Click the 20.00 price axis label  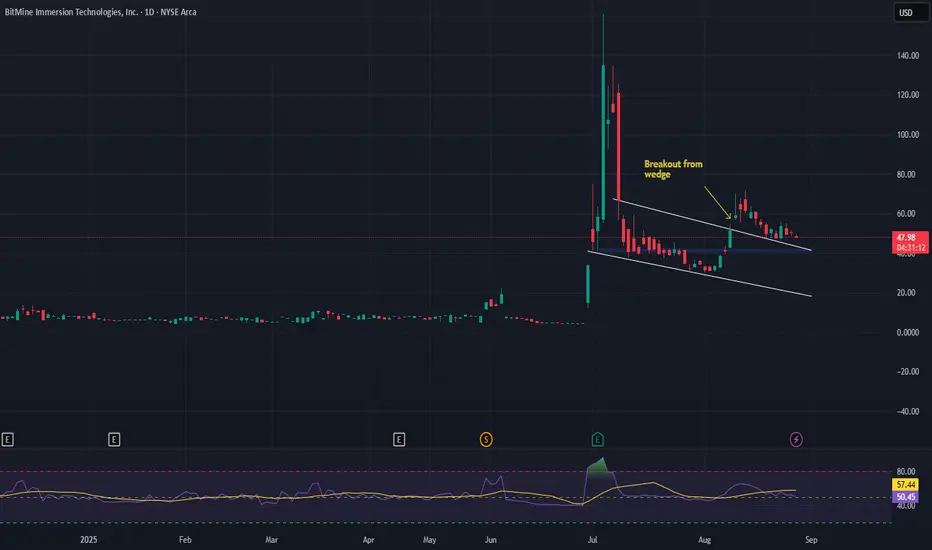click(906, 293)
